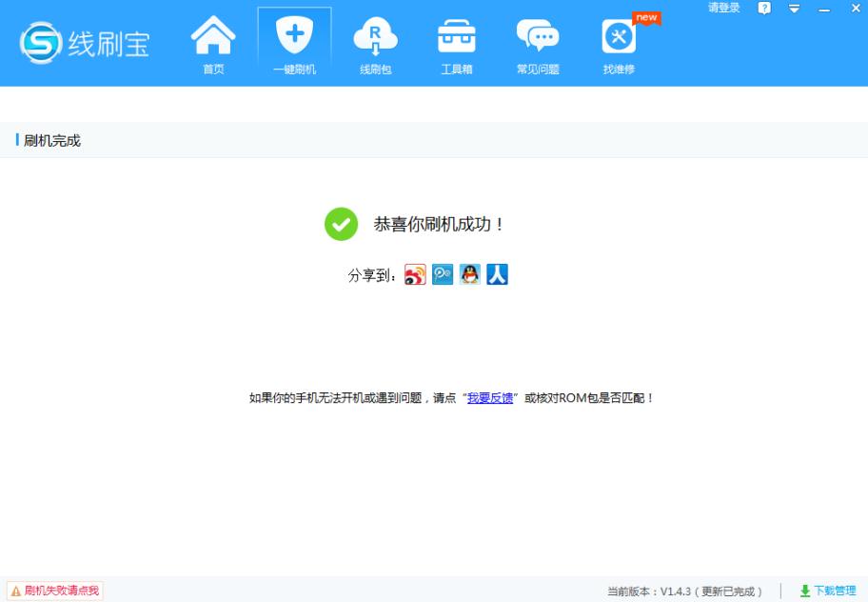
Task: Open the title bar dropdown arrow menu
Action: click(793, 8)
